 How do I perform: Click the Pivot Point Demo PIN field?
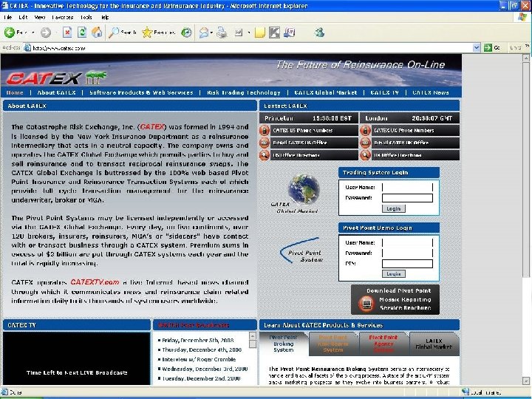click(407, 264)
